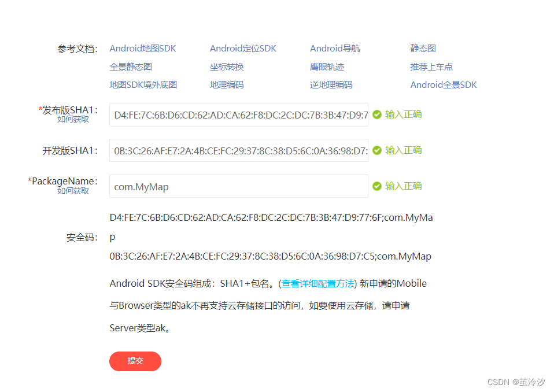Screen dimensions: 554x392
Task: Open the 地图SDK境外底图 reference link
Action: pyautogui.click(x=143, y=85)
